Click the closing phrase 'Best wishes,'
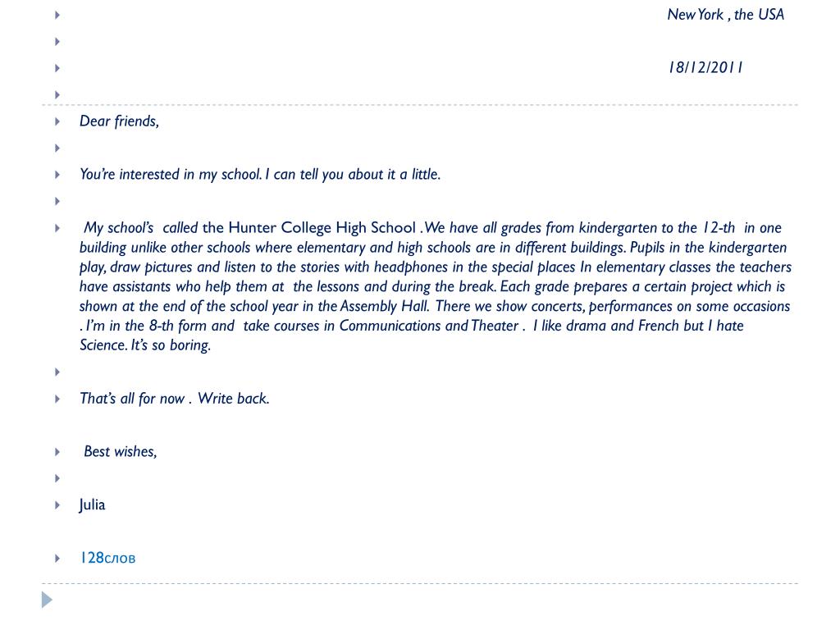The height and width of the screenshot is (630, 840). click(120, 452)
